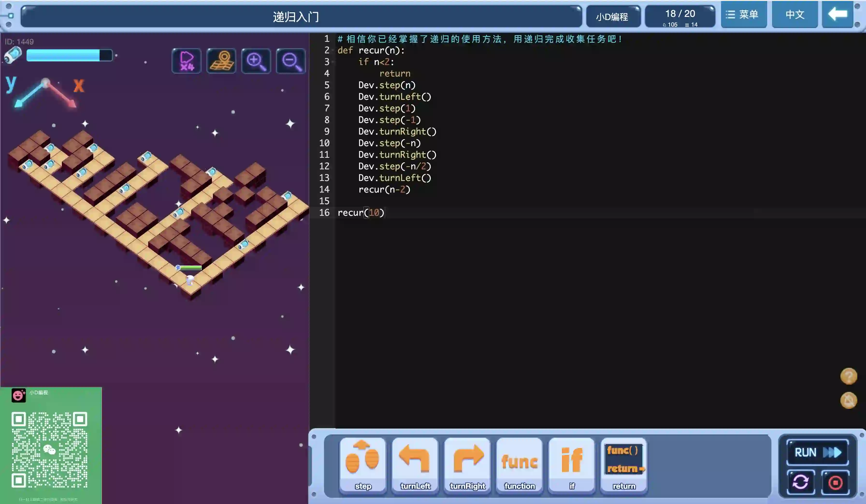Toggle the x4 speed playback icon
Viewport: 866px width, 504px height.
(x=186, y=61)
